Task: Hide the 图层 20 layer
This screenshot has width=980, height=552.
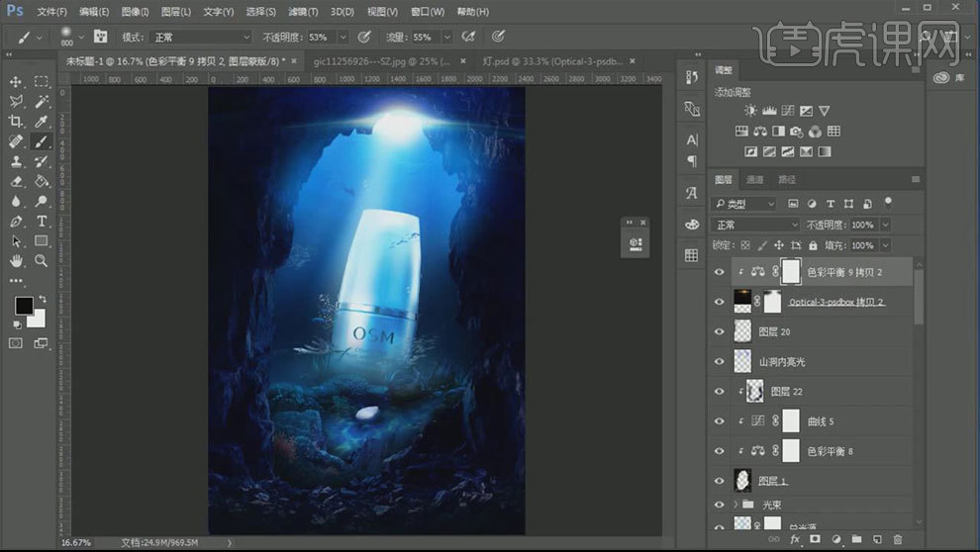Action: (720, 332)
